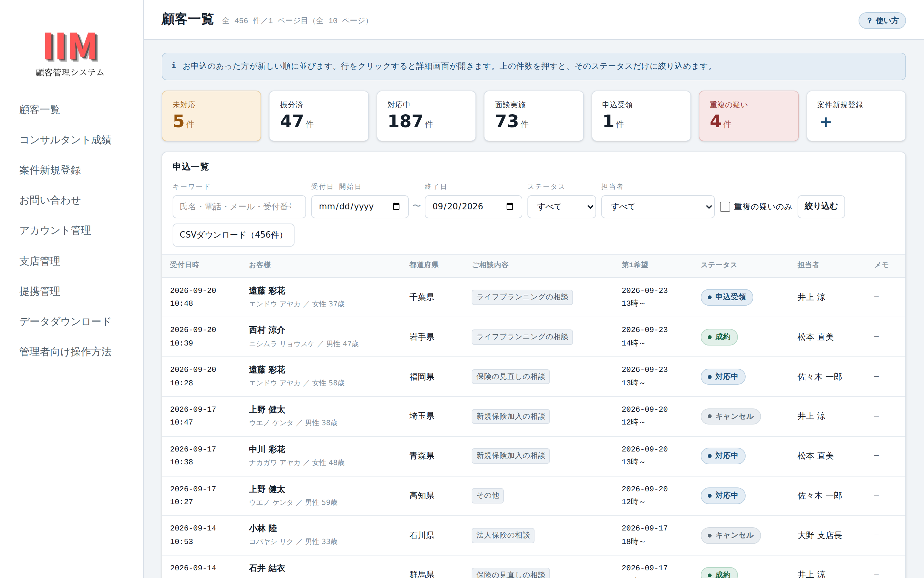Click その他 consultation tag
This screenshot has height=578, width=924.
(x=487, y=495)
